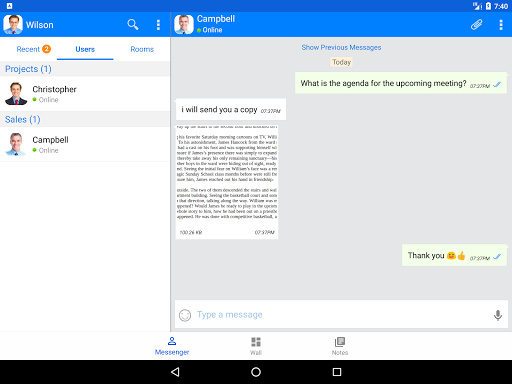The image size is (512, 384).
Task: Start voice input with microphone icon
Action: (x=498, y=315)
